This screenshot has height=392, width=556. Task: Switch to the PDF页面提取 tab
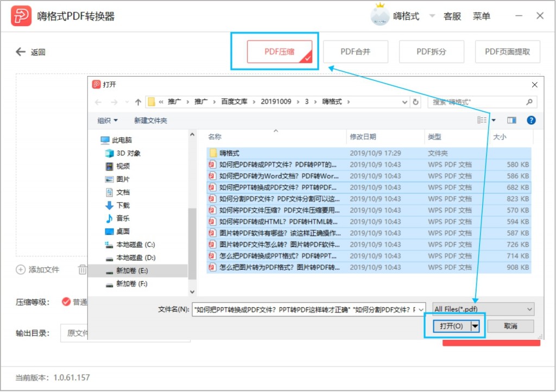pyautogui.click(x=508, y=52)
